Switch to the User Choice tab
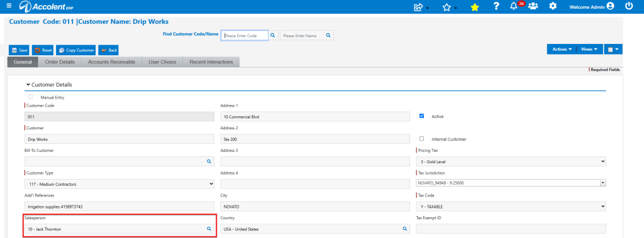The width and height of the screenshot is (644, 238). click(162, 62)
